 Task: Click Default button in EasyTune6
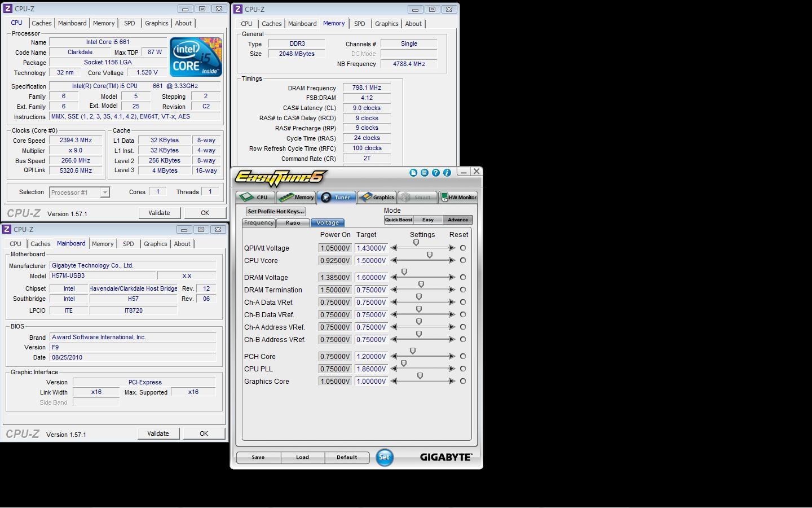coord(347,457)
